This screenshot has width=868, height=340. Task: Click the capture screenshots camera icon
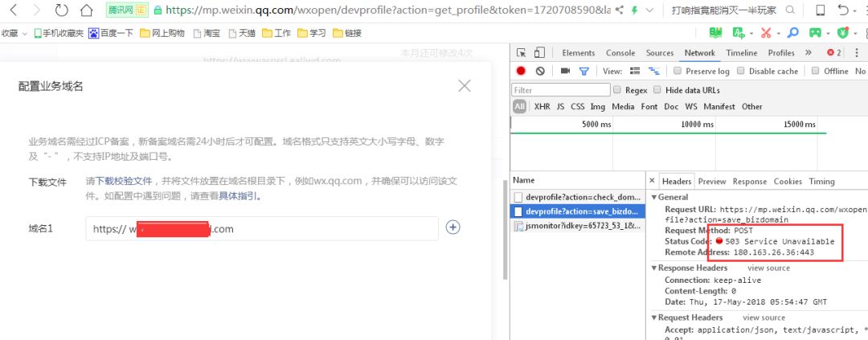coord(565,71)
